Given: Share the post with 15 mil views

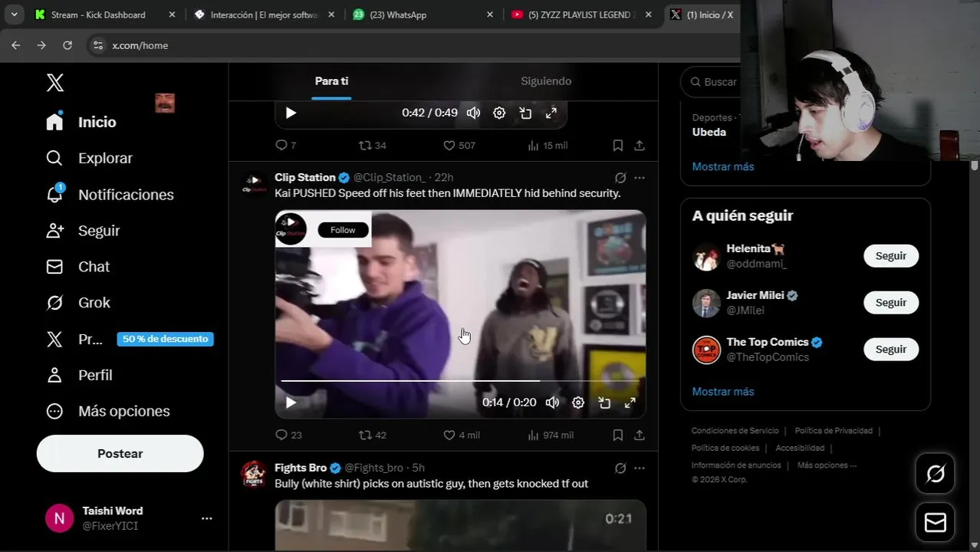Looking at the screenshot, I should pyautogui.click(x=639, y=145).
